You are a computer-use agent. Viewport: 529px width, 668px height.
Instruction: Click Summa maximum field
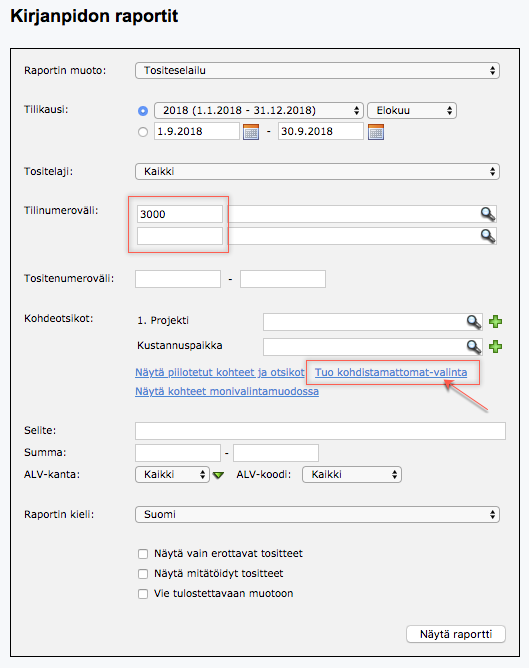pyautogui.click(x=276, y=453)
